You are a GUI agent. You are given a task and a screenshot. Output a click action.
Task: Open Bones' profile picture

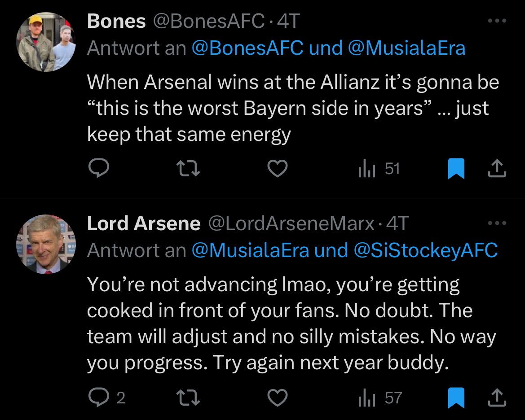[46, 42]
